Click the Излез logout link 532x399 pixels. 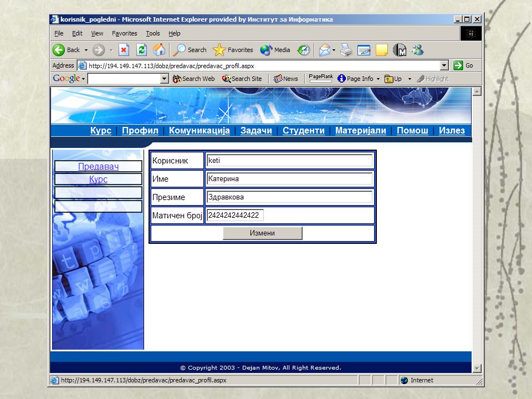point(452,130)
